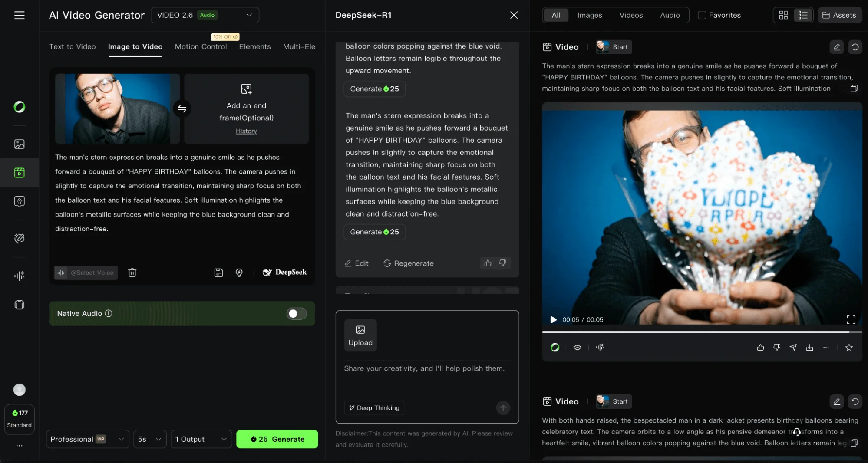Viewport: 868px width, 463px height.
Task: Enter fullscreen on the video player
Action: [x=851, y=320]
